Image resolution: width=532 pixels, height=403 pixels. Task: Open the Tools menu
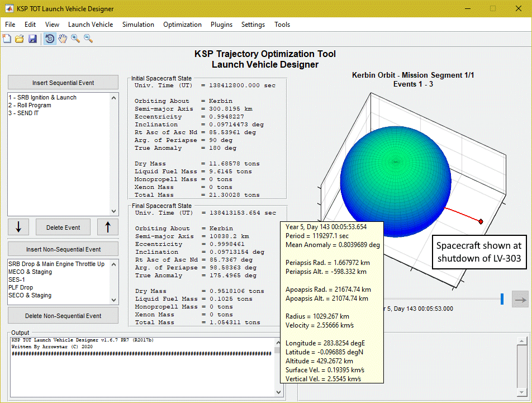coord(282,25)
